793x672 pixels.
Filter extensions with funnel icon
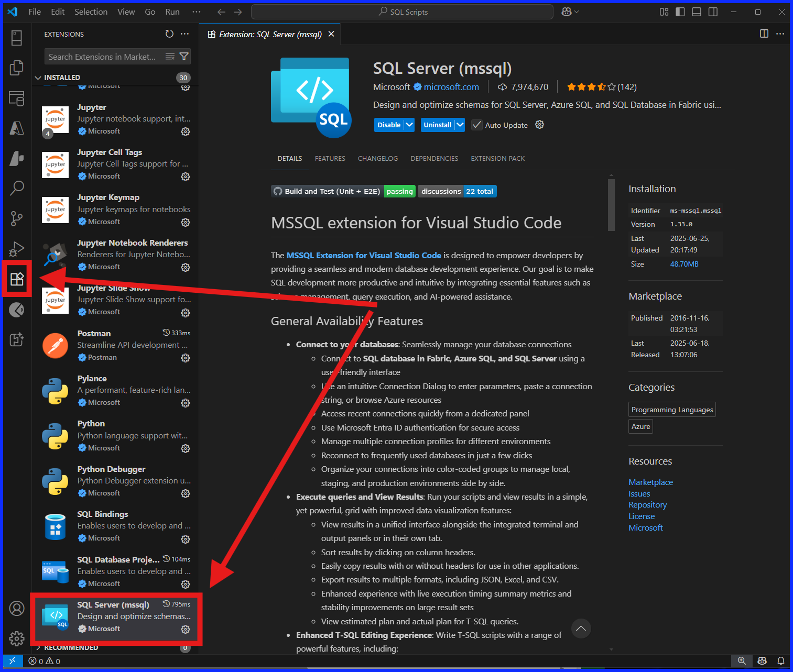[x=184, y=57]
